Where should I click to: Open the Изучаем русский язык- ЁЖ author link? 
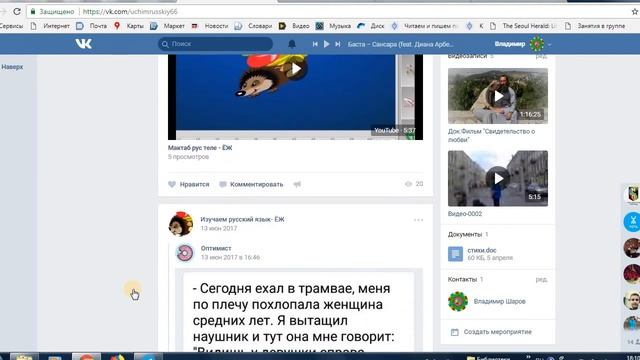pyautogui.click(x=242, y=219)
